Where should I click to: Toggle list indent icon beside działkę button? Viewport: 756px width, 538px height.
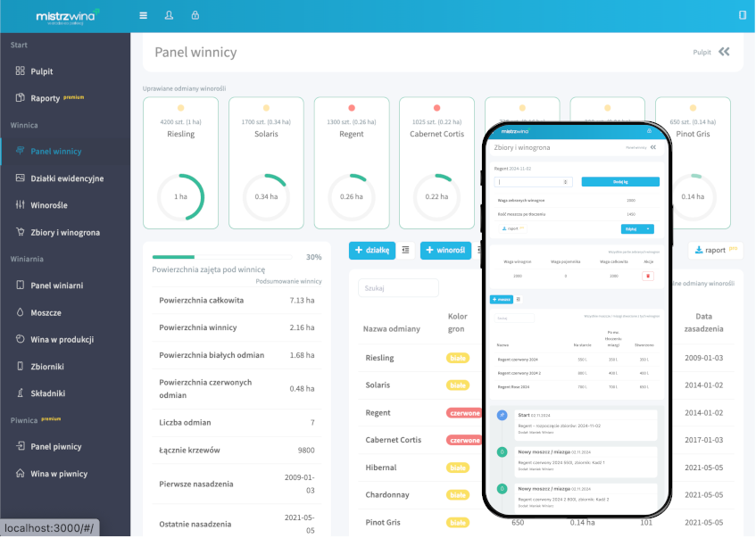[x=405, y=251]
